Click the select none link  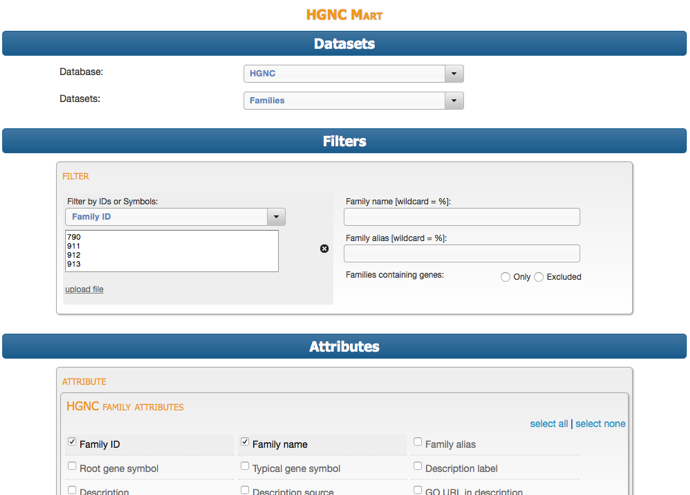600,424
